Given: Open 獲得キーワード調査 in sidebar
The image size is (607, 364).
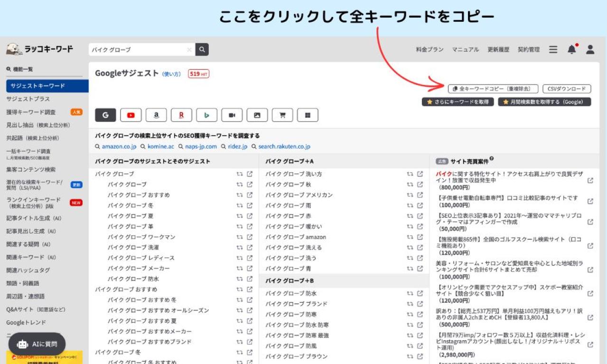Looking at the screenshot, I should 31,112.
